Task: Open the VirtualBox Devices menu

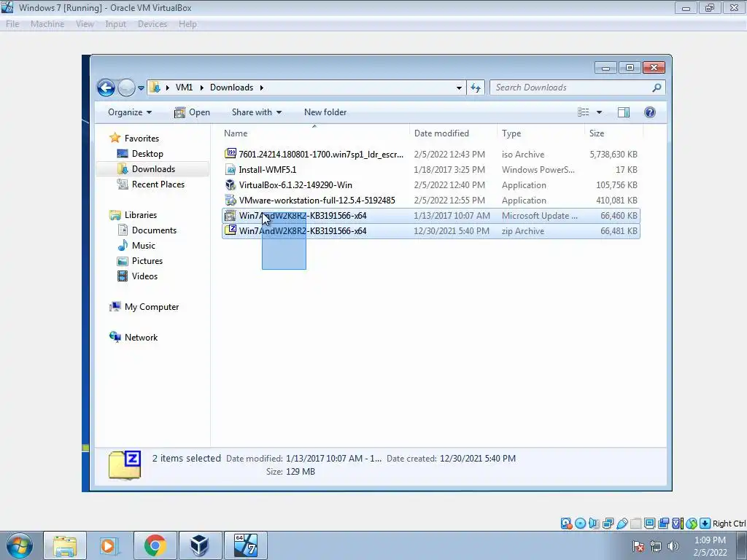Action: click(x=152, y=24)
